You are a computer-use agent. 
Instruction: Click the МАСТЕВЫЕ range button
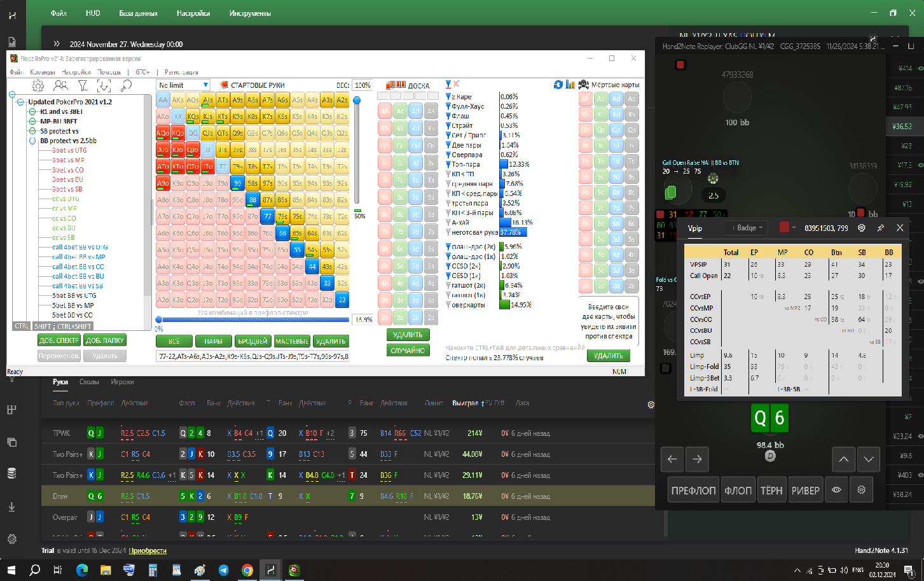[292, 341]
